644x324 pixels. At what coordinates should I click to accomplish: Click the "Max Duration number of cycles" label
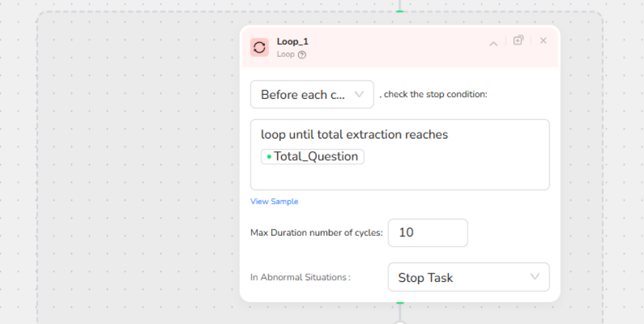point(316,233)
